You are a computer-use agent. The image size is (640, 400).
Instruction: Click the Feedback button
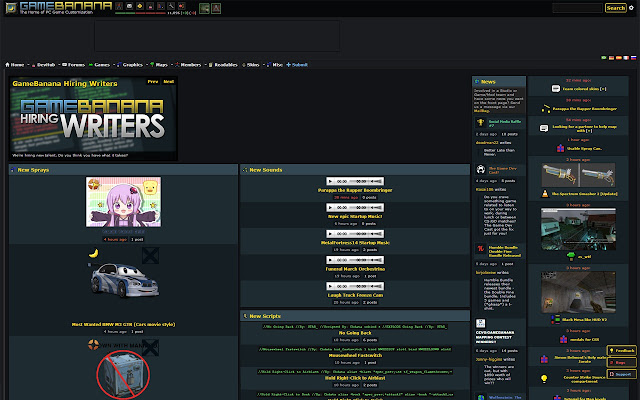coord(622,351)
